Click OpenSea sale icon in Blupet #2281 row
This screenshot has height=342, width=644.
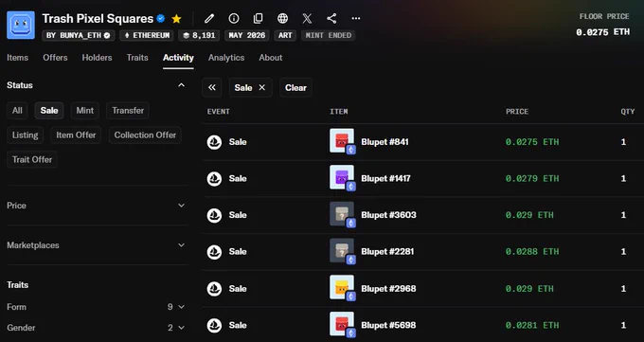click(214, 252)
